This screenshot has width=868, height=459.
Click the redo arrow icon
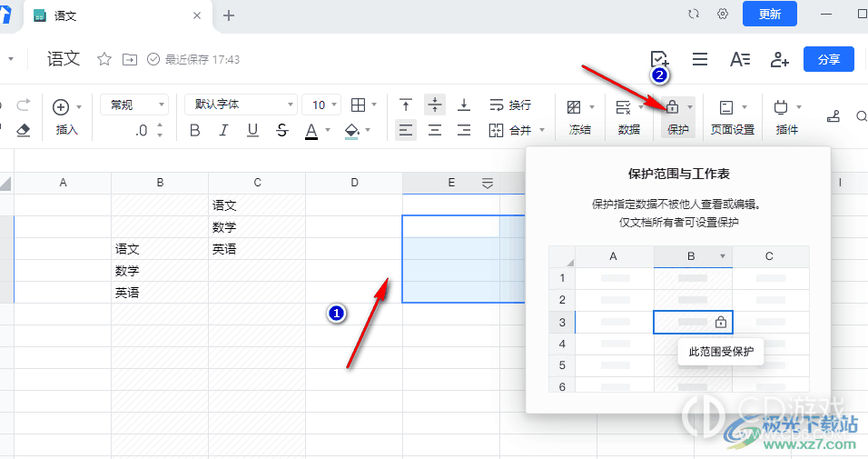pos(24,105)
